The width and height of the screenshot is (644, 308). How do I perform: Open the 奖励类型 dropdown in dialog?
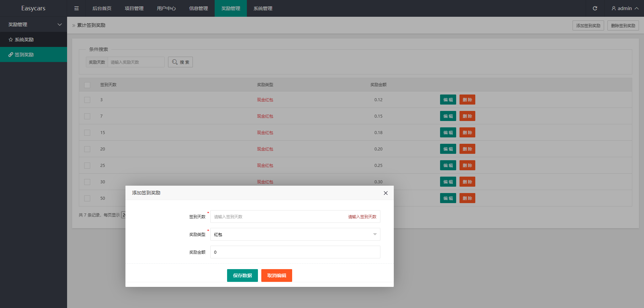point(295,234)
